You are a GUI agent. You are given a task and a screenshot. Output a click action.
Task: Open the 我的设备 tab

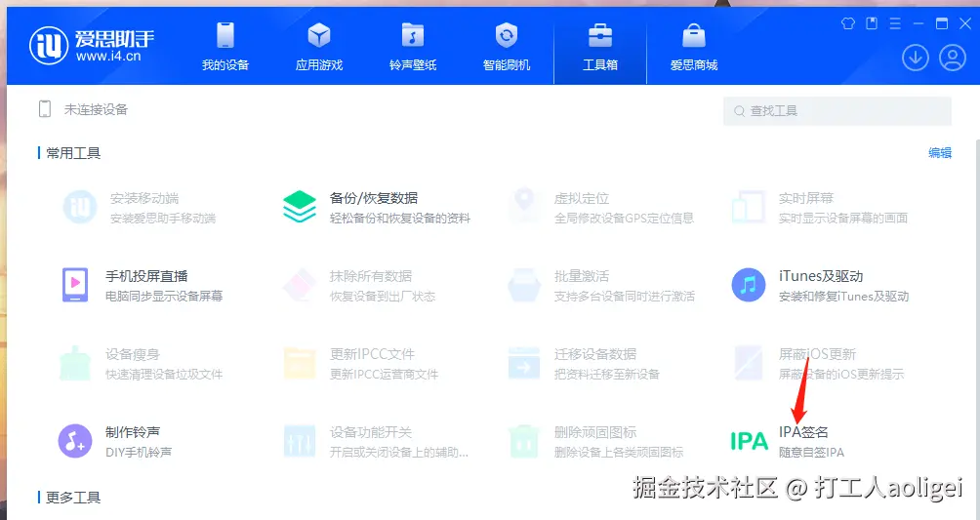(x=225, y=46)
